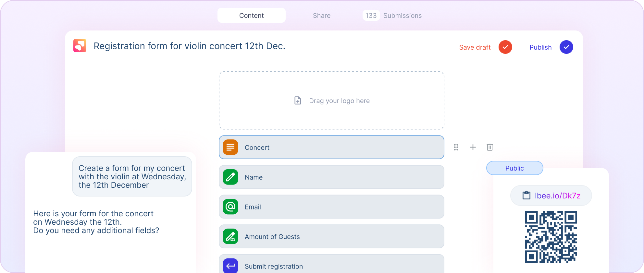Toggle the form visibility to Public
The width and height of the screenshot is (644, 273).
(514, 168)
